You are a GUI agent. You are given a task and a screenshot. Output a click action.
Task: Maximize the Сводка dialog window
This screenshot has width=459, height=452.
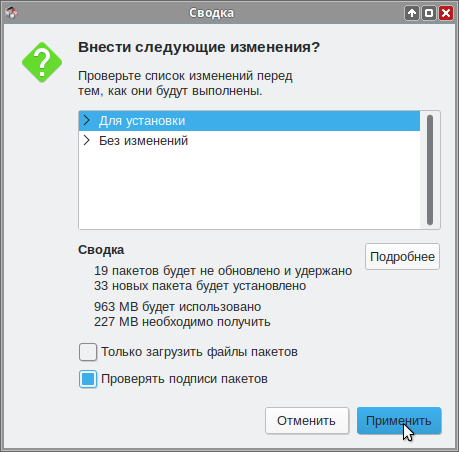(x=429, y=13)
